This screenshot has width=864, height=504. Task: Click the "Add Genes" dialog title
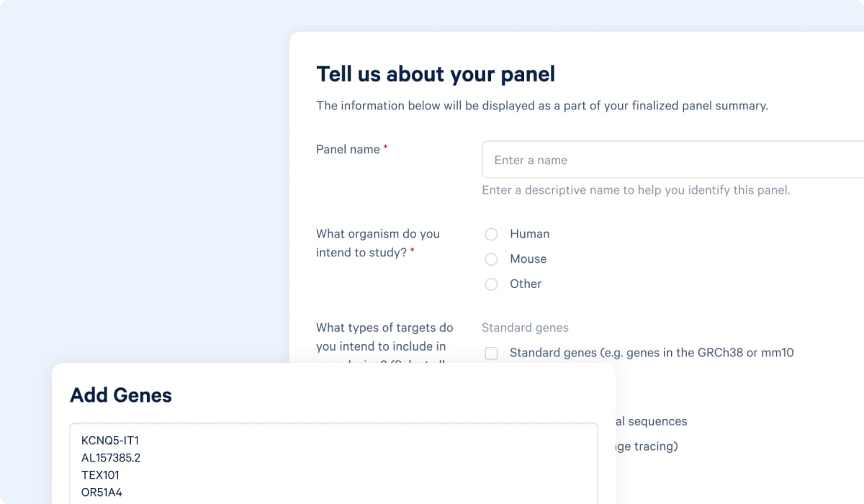click(x=121, y=395)
